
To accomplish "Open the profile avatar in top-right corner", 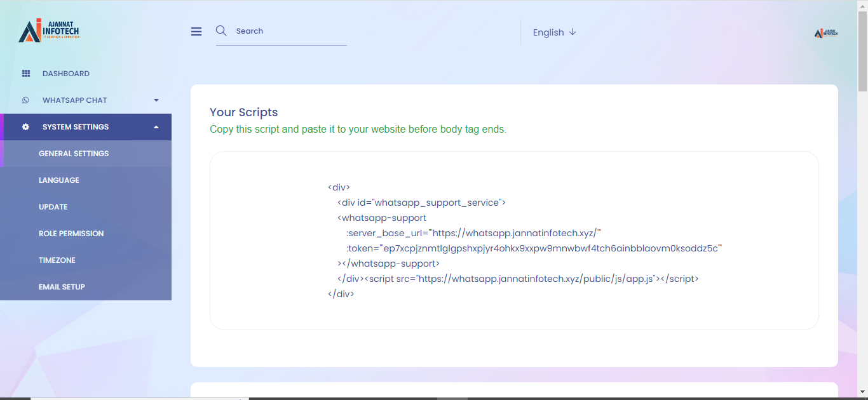I will coord(826,33).
